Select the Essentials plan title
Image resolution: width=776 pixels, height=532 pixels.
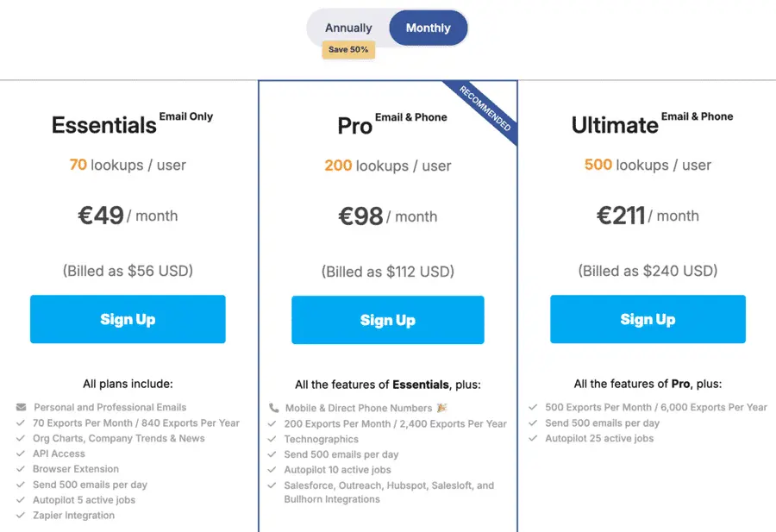tap(103, 125)
